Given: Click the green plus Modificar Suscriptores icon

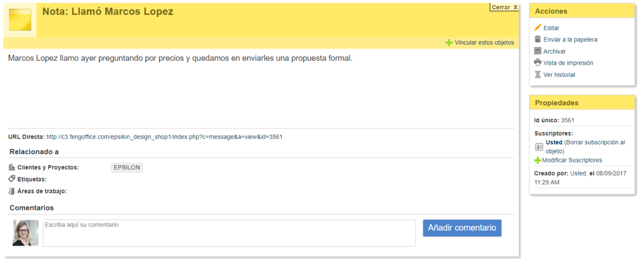Looking at the screenshot, I should [538, 160].
